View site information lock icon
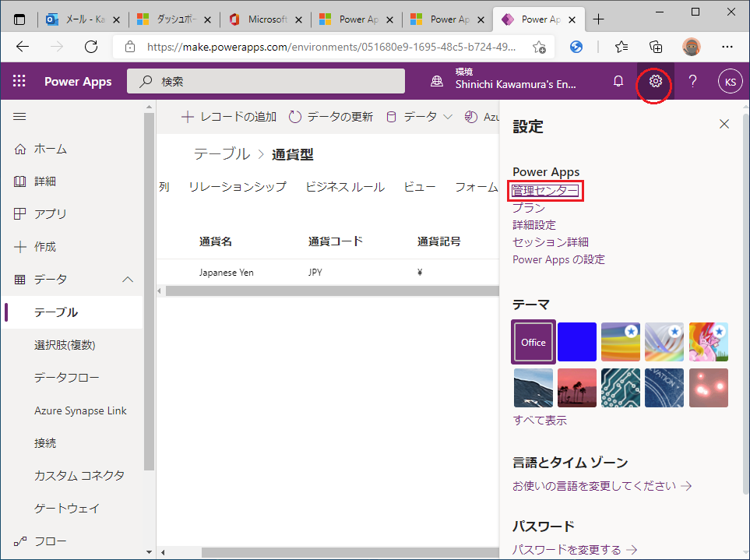Viewport: 750px width, 560px height. tap(129, 47)
